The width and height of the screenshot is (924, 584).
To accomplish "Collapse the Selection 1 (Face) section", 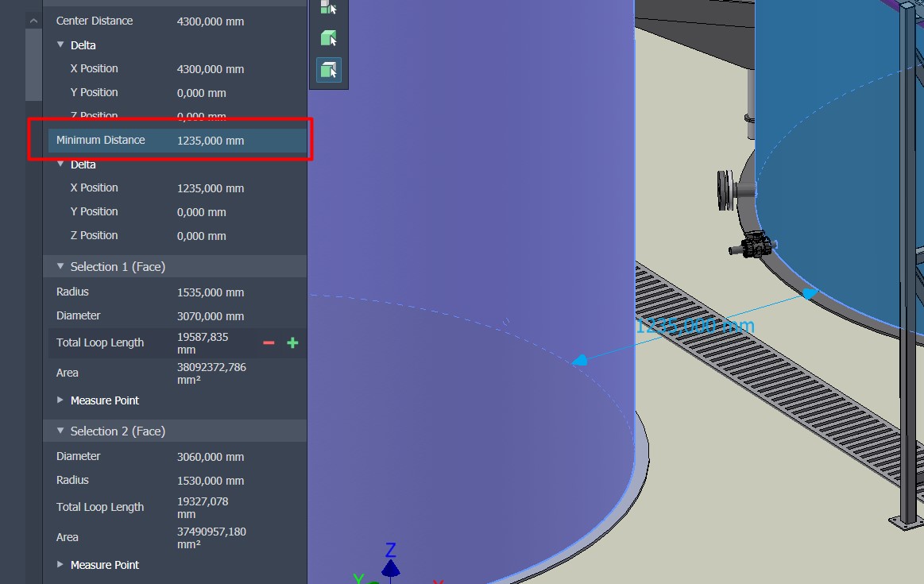I will point(60,266).
